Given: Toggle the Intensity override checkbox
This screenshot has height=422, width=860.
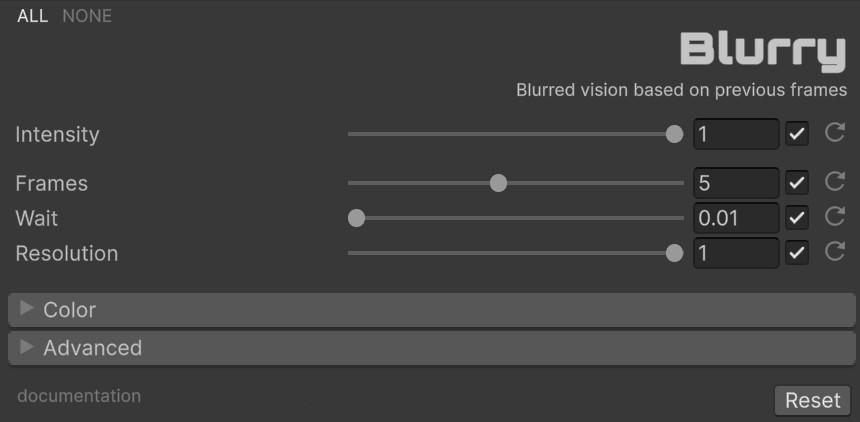Looking at the screenshot, I should pyautogui.click(x=797, y=134).
